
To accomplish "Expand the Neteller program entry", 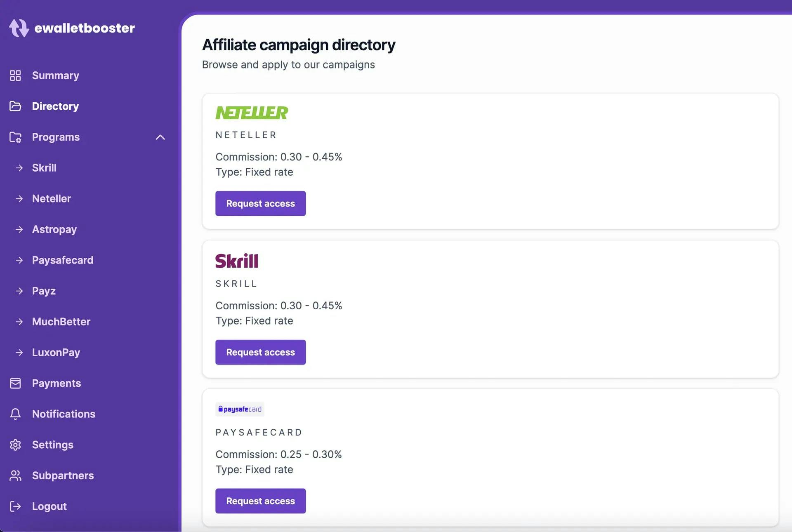I will coord(51,198).
